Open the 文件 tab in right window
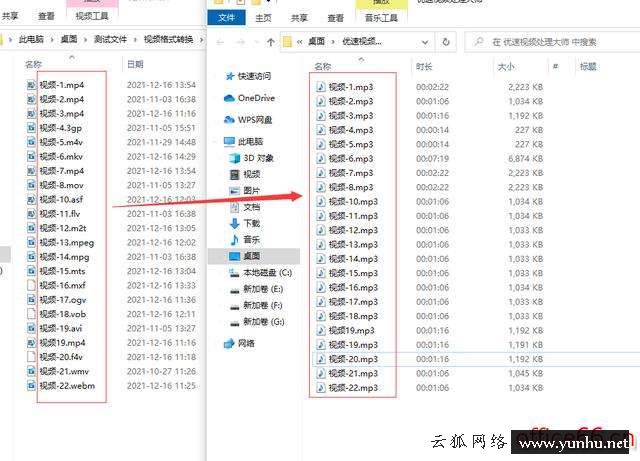 tap(227, 18)
